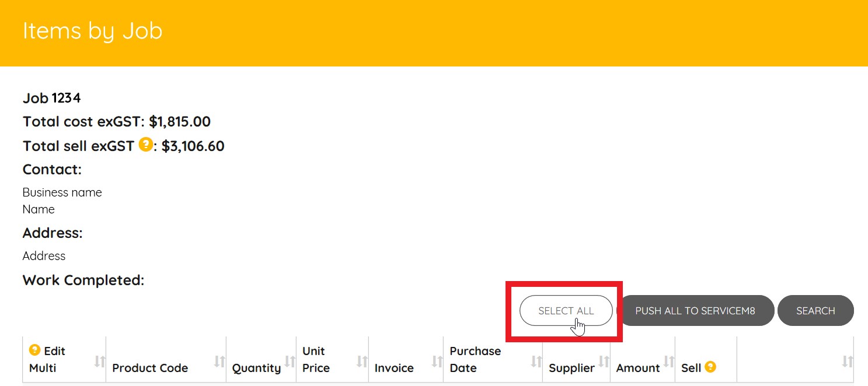The width and height of the screenshot is (868, 386).
Task: Click sort arrows in the unlabeled last column
Action: [x=847, y=362]
